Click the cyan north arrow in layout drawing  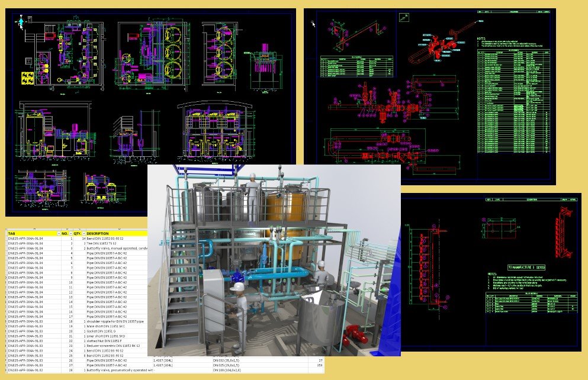pyautogui.click(x=22, y=22)
